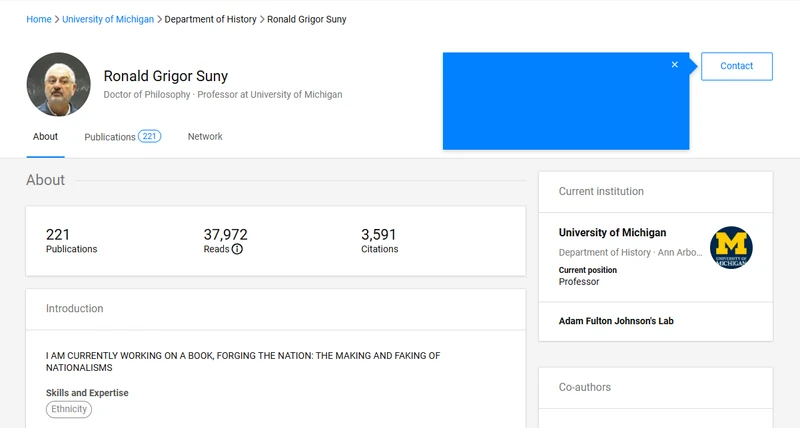Click the Contact button

pyautogui.click(x=737, y=66)
